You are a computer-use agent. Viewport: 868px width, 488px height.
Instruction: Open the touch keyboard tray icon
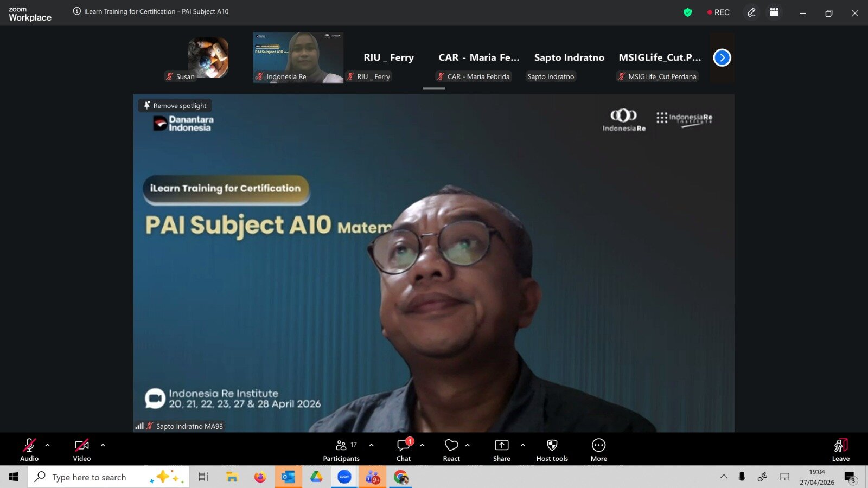click(x=784, y=477)
